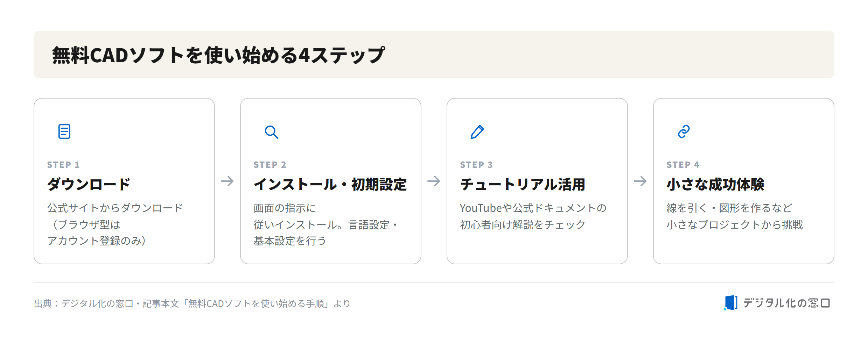Screen dimensions: 868x344
Task: Click the arrow between Step 1 and Step 2
Action: pos(227,181)
